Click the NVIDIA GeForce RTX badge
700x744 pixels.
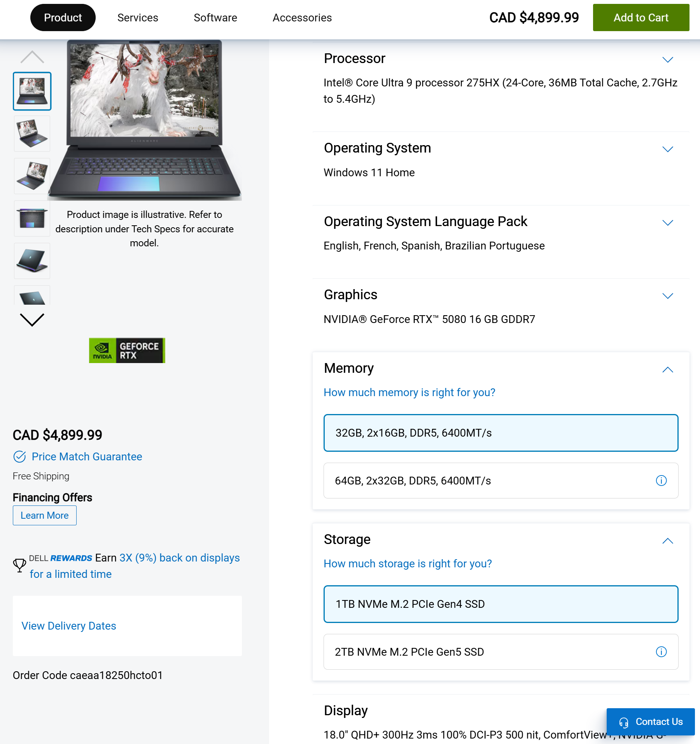coord(127,350)
